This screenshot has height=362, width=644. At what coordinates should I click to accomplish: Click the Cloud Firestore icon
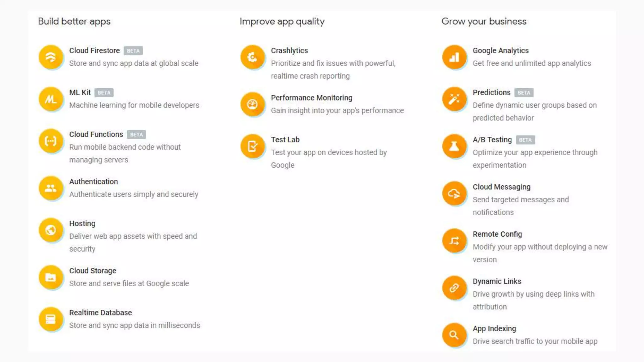click(x=51, y=57)
